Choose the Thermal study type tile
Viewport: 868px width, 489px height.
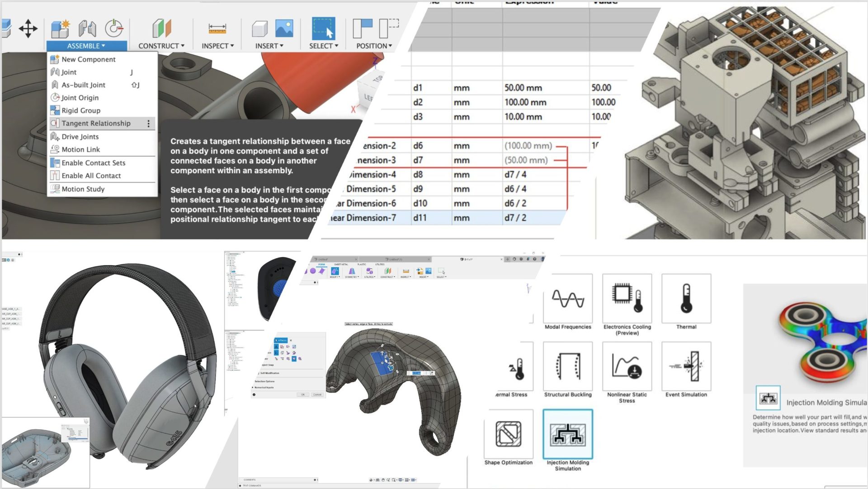click(686, 299)
